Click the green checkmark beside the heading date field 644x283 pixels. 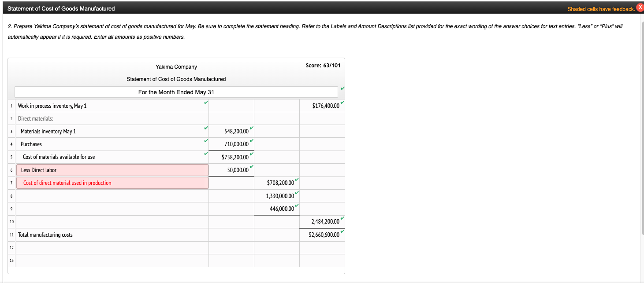(342, 89)
